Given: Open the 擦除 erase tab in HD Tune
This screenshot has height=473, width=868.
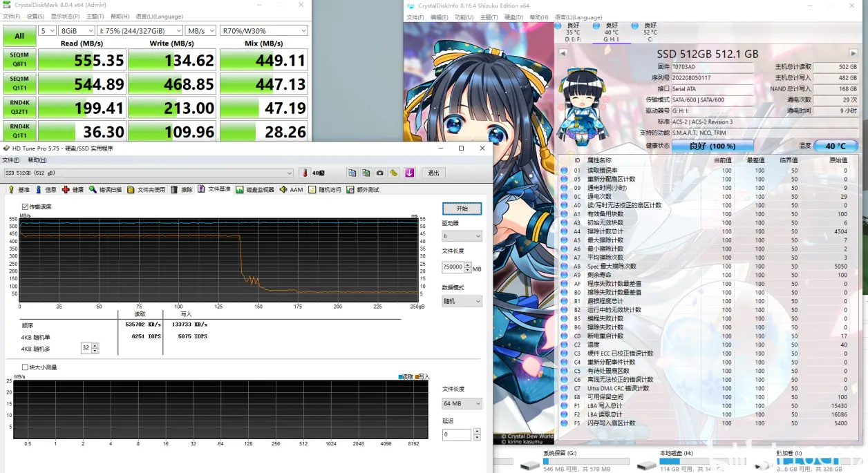Looking at the screenshot, I should point(182,190).
